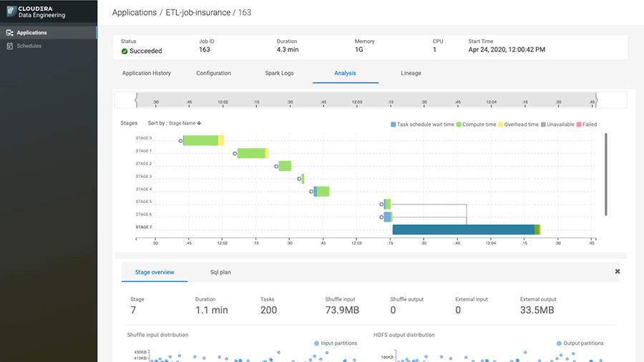Open Applications in the sidebar
This screenshot has width=644, height=362.
click(49, 32)
